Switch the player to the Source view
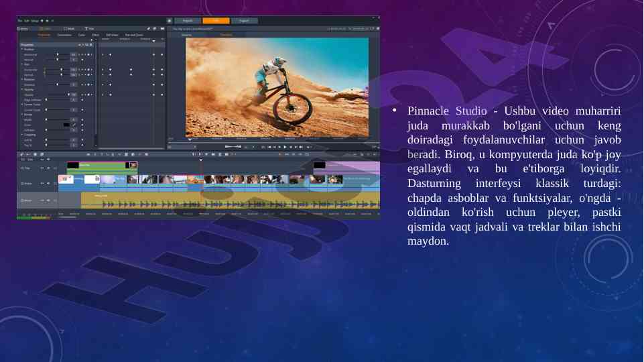 click(186, 35)
